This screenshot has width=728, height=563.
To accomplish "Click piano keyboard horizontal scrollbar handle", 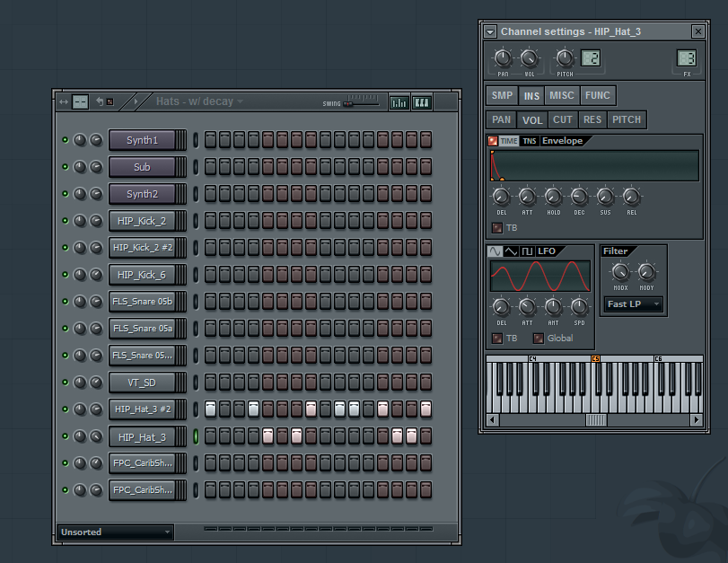I will click(596, 420).
